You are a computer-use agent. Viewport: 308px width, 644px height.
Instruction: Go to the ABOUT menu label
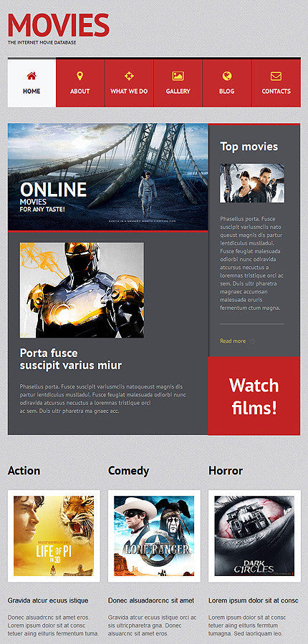[x=80, y=91]
